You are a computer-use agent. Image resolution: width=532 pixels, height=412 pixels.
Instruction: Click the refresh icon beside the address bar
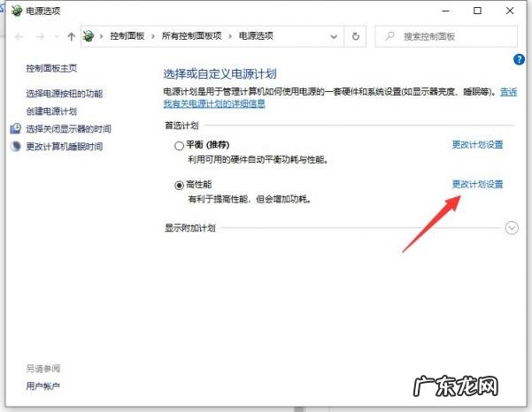pos(355,36)
